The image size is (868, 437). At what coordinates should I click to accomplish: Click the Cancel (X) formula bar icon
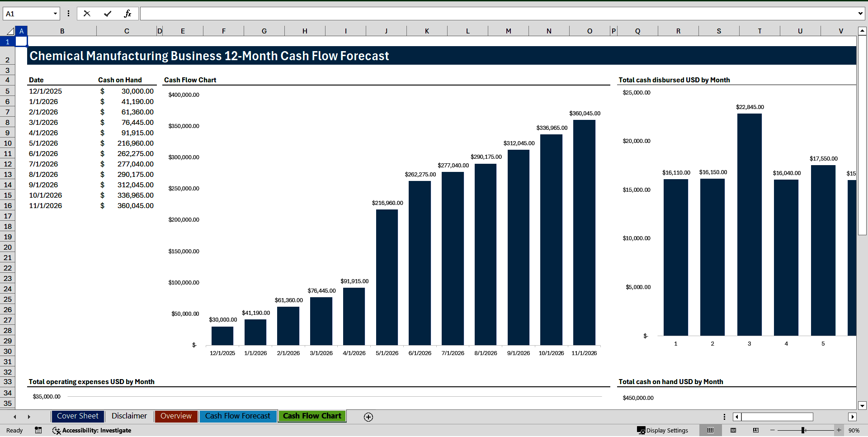click(x=87, y=13)
